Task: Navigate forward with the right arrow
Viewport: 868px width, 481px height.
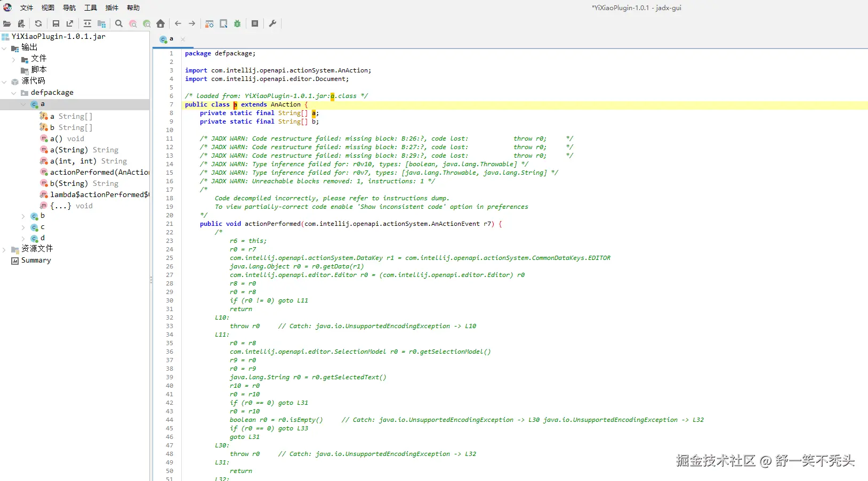Action: 192,23
